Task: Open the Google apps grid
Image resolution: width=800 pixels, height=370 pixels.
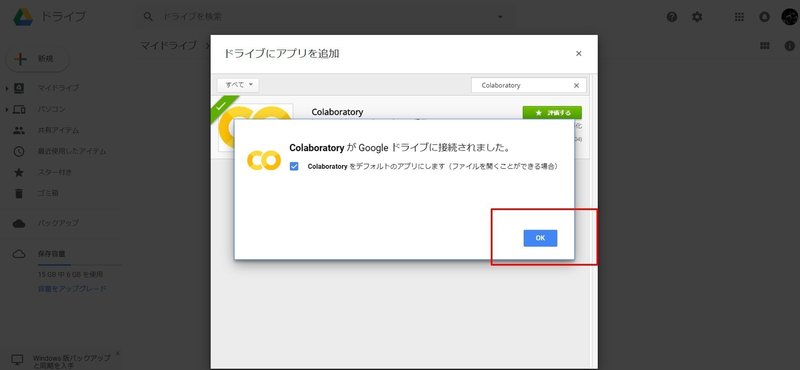Action: pos(739,17)
